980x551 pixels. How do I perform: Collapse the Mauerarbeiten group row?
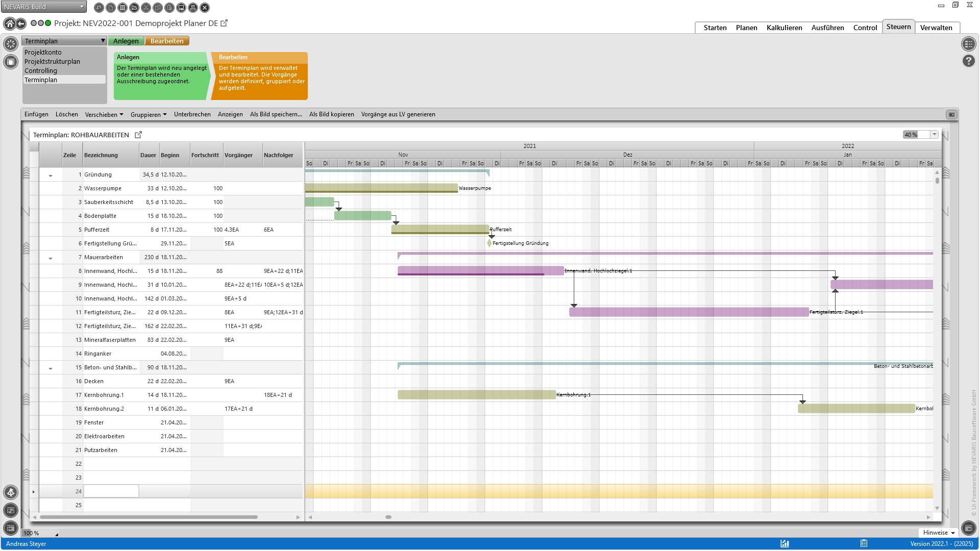point(51,258)
